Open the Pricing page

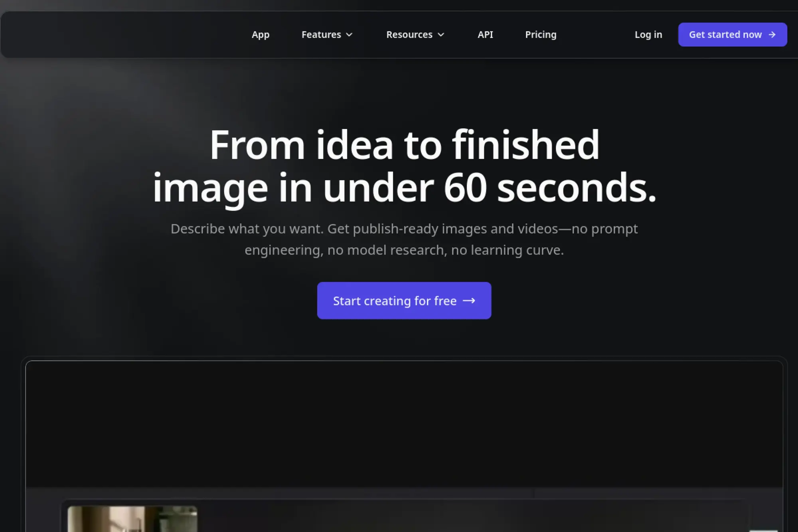[541, 35]
